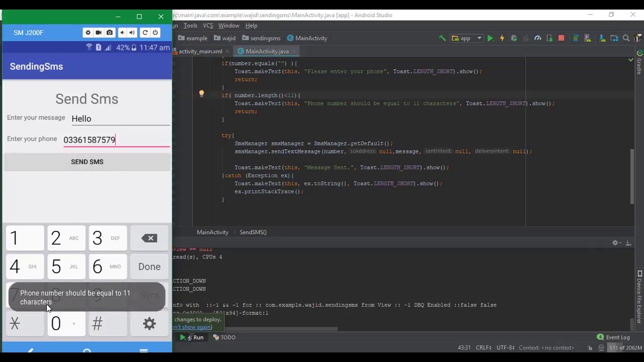Screen dimensions: 644x362
Task: Open SDK Manager icon
Action: click(602, 38)
